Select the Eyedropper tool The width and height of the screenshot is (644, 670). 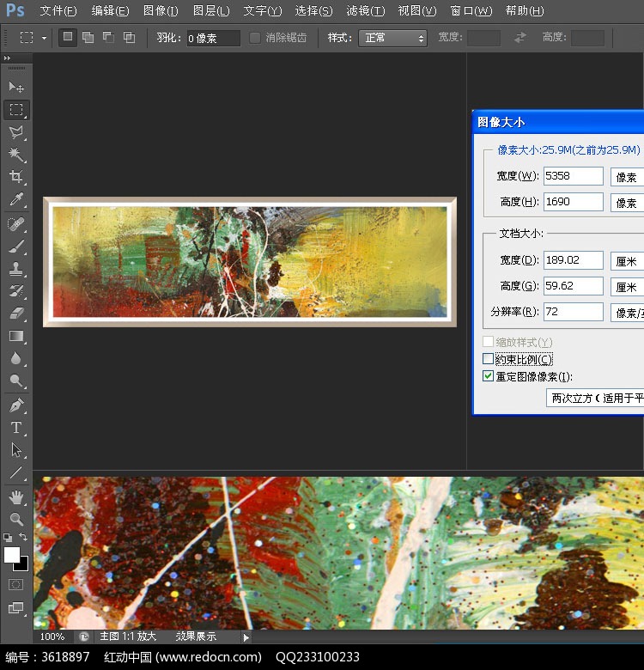click(x=16, y=199)
